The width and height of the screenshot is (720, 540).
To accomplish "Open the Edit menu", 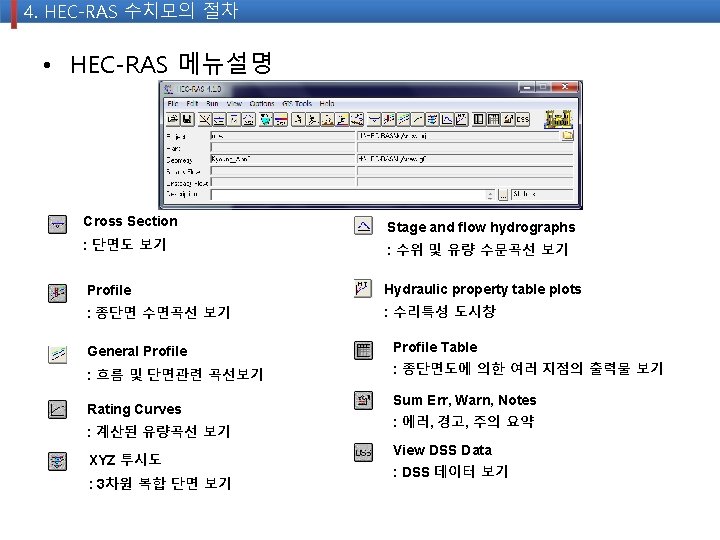I will (x=192, y=104).
